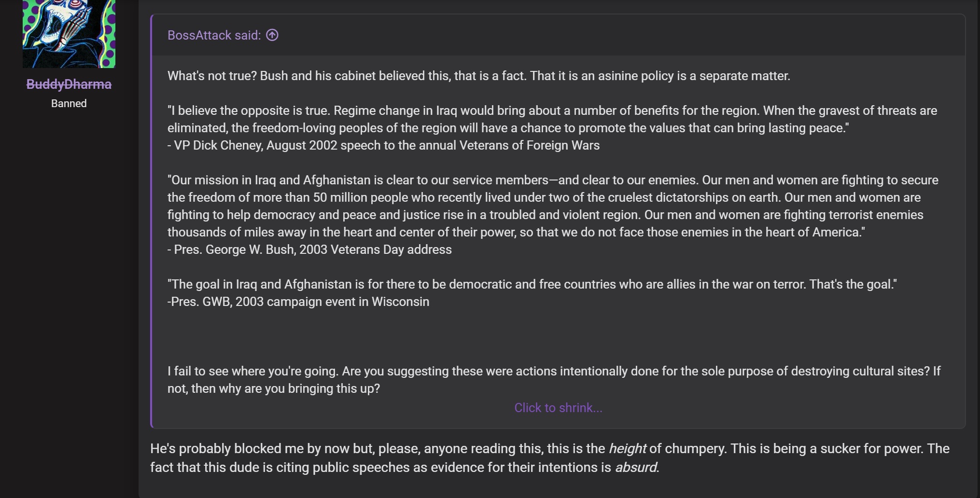
Task: Open the BuddyDharma username profile link
Action: [69, 84]
